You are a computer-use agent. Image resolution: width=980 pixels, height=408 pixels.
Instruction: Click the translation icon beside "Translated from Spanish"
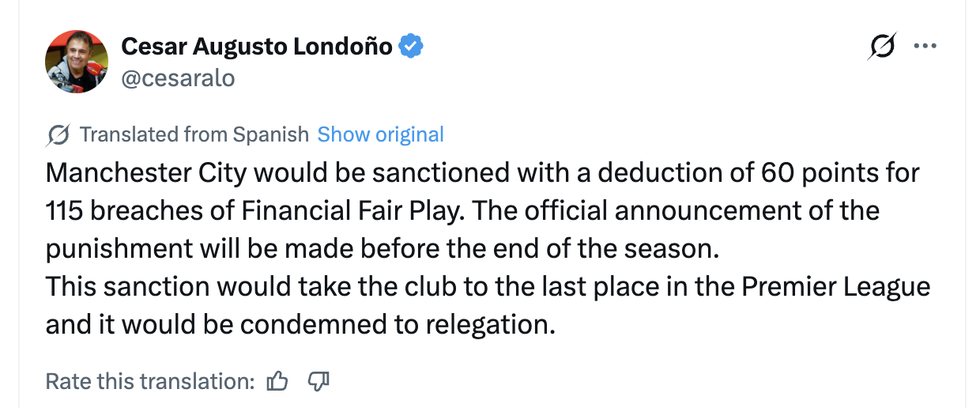coord(58,134)
